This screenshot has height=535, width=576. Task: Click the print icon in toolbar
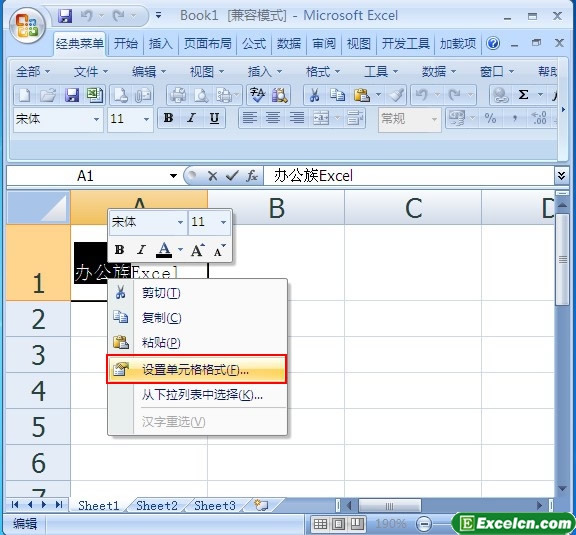coord(178,96)
